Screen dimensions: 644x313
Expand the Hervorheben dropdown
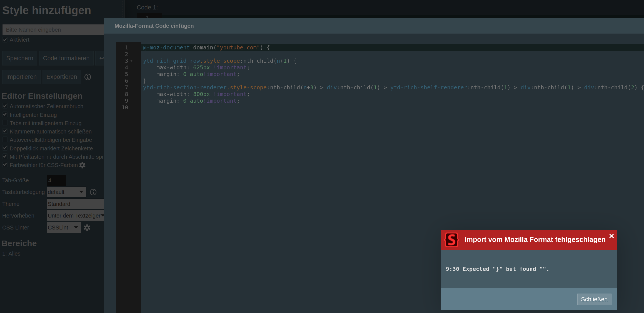pyautogui.click(x=75, y=216)
